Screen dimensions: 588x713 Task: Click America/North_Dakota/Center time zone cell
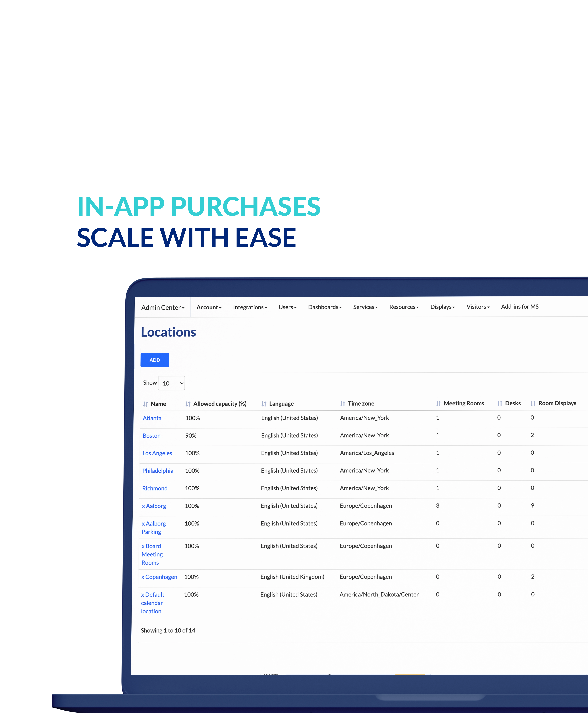point(379,594)
